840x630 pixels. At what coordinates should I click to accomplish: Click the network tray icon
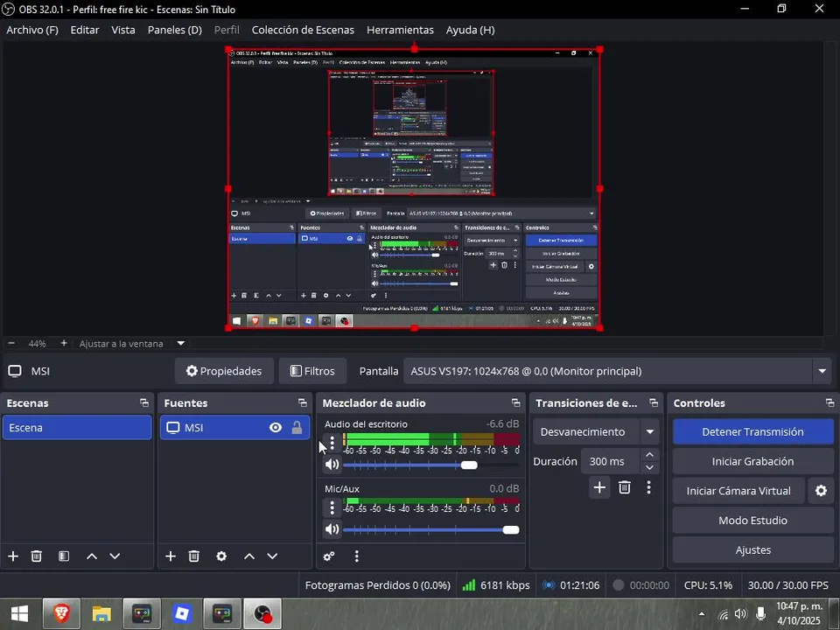(x=723, y=614)
